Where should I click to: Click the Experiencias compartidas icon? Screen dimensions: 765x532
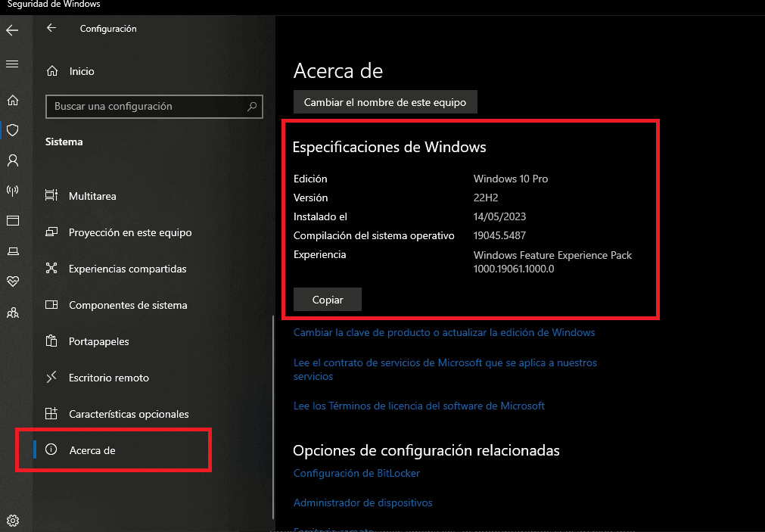click(51, 268)
